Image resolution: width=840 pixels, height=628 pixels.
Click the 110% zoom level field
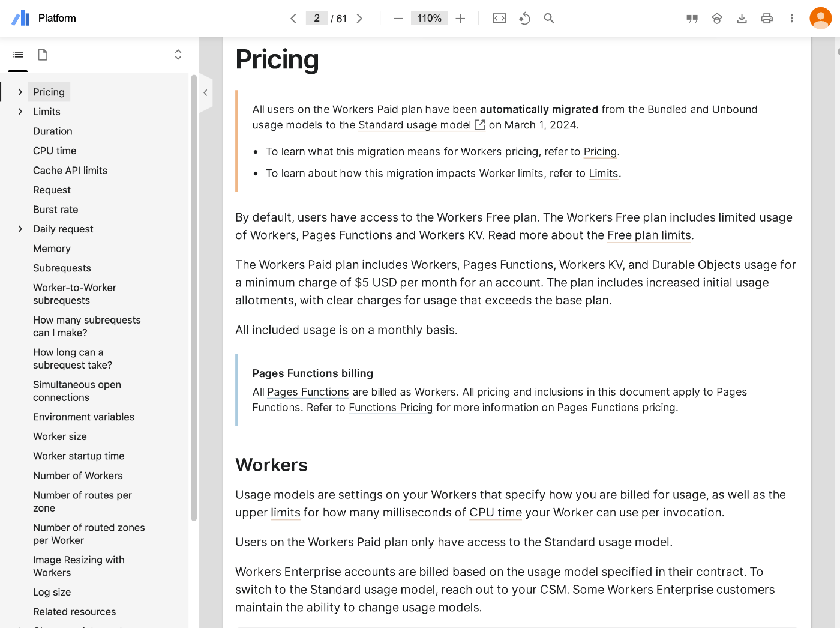430,18
